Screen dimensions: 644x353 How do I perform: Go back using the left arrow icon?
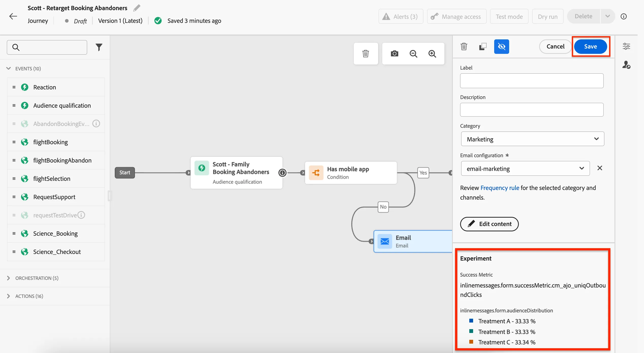pos(13,17)
